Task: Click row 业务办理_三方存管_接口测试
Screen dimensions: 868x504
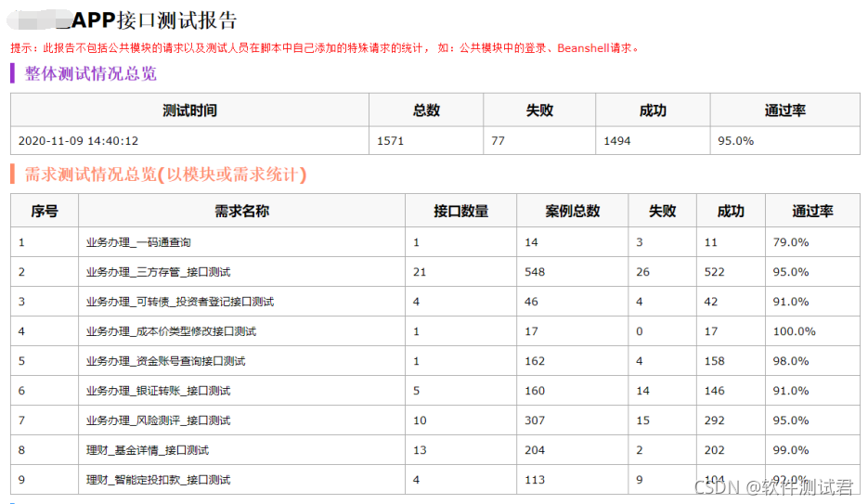Action: point(435,272)
